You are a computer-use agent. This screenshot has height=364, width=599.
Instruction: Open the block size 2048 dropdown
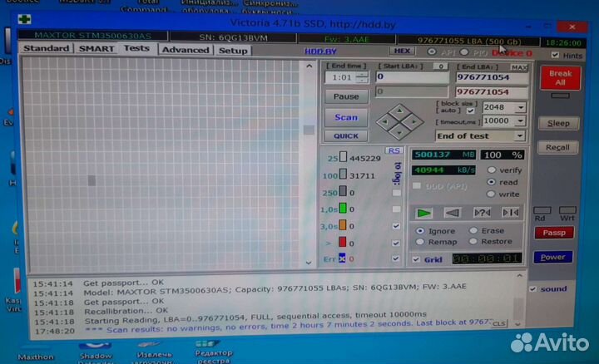(x=521, y=107)
